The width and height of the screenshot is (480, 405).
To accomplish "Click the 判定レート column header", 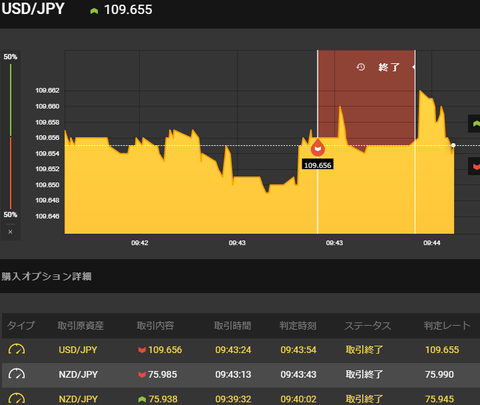I will pos(447,325).
